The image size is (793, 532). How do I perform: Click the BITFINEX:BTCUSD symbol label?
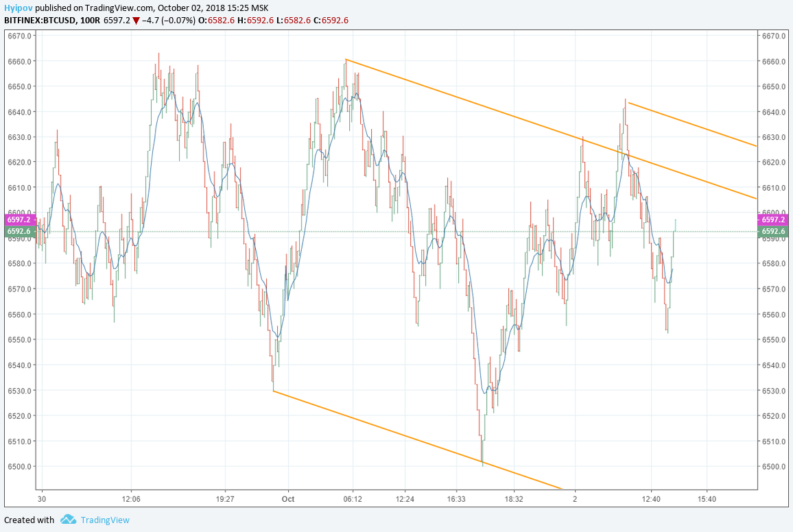click(40, 21)
